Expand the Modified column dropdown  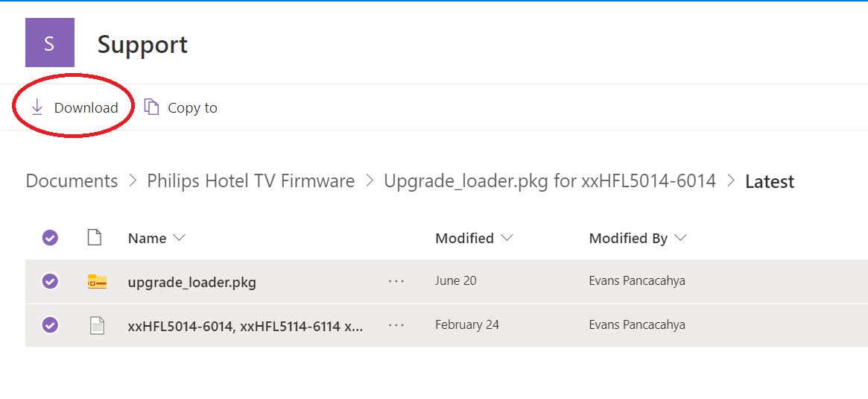click(x=507, y=238)
